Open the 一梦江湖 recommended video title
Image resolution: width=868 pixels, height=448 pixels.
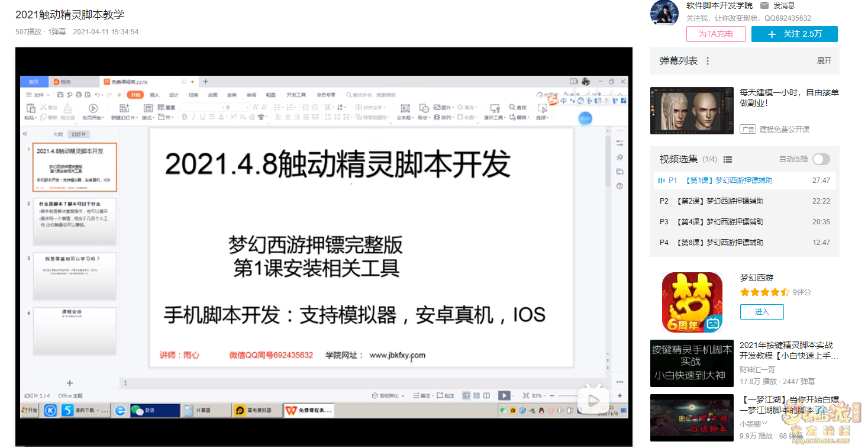789,405
